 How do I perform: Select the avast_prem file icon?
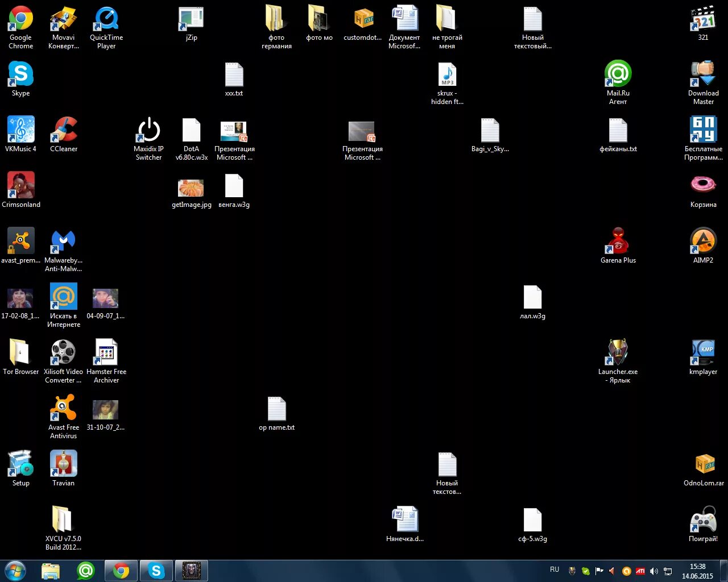pyautogui.click(x=21, y=246)
